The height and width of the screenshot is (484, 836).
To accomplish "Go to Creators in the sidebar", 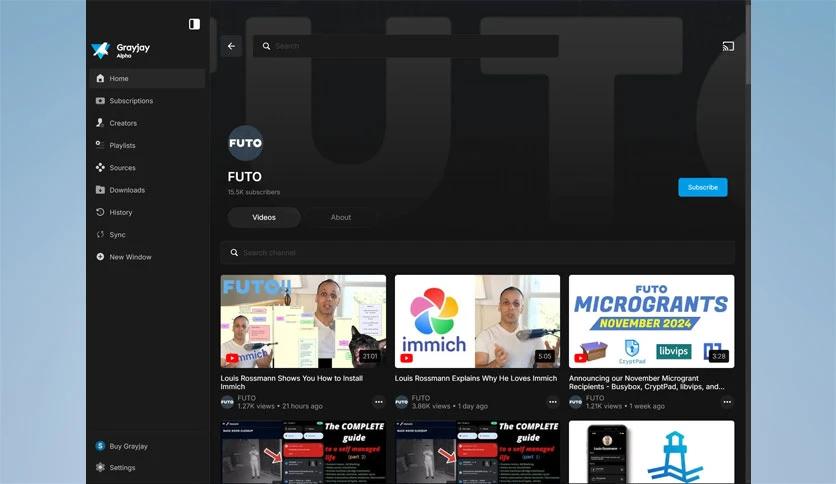I will 123,123.
